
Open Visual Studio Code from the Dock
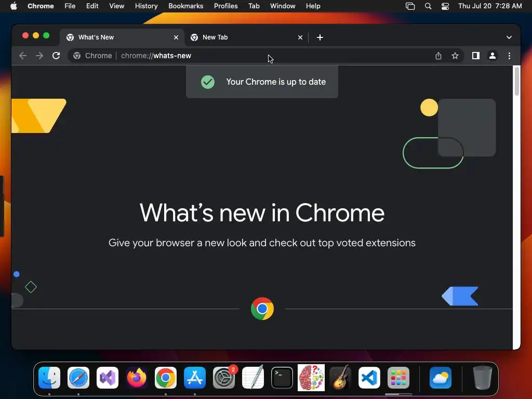(369, 378)
